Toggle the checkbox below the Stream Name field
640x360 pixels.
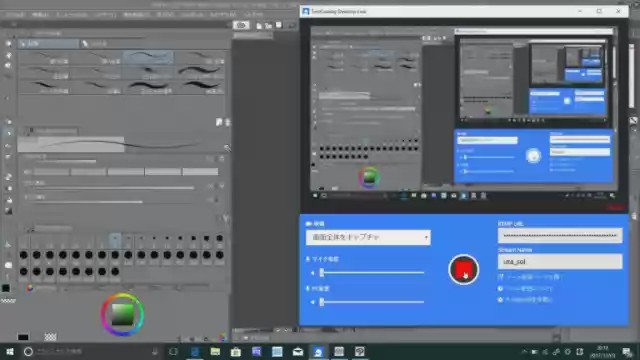[500, 277]
